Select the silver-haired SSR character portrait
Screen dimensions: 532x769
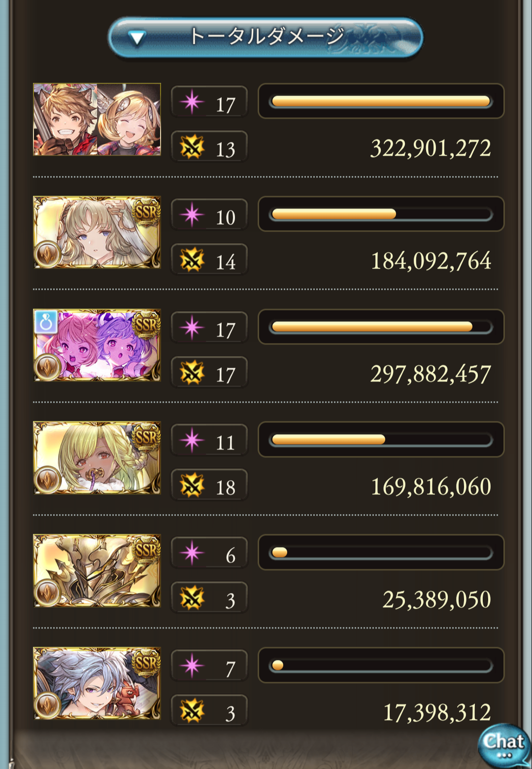point(97,683)
